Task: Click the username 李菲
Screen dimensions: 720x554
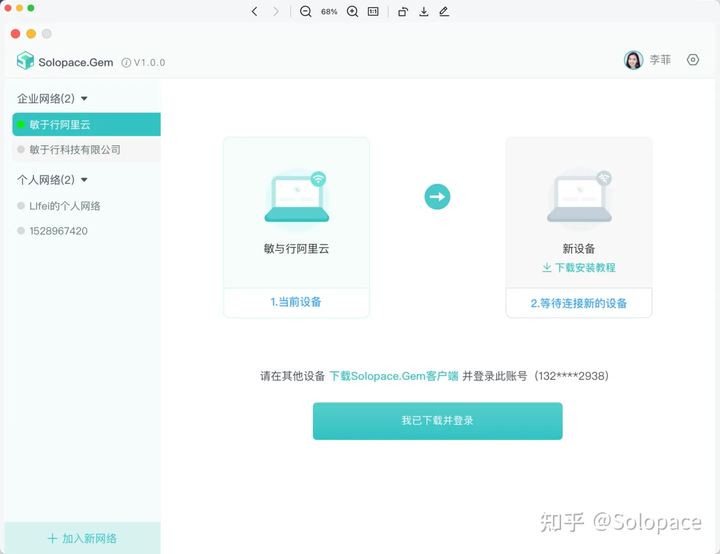Action: click(x=660, y=60)
